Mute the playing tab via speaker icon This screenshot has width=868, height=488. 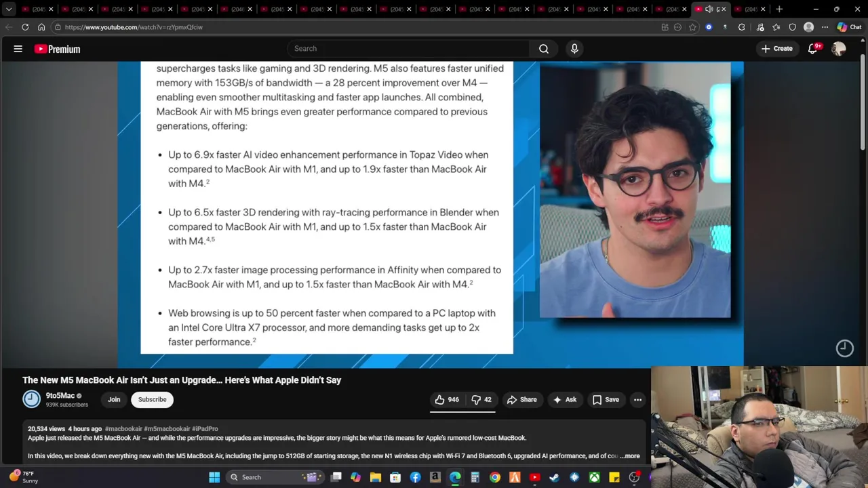[x=709, y=9]
